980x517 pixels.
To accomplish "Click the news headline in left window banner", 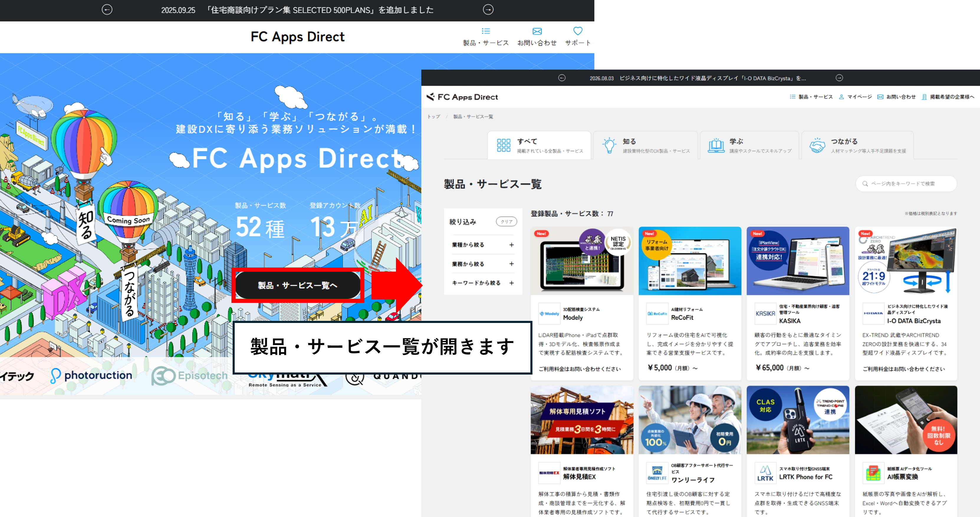I will (297, 10).
